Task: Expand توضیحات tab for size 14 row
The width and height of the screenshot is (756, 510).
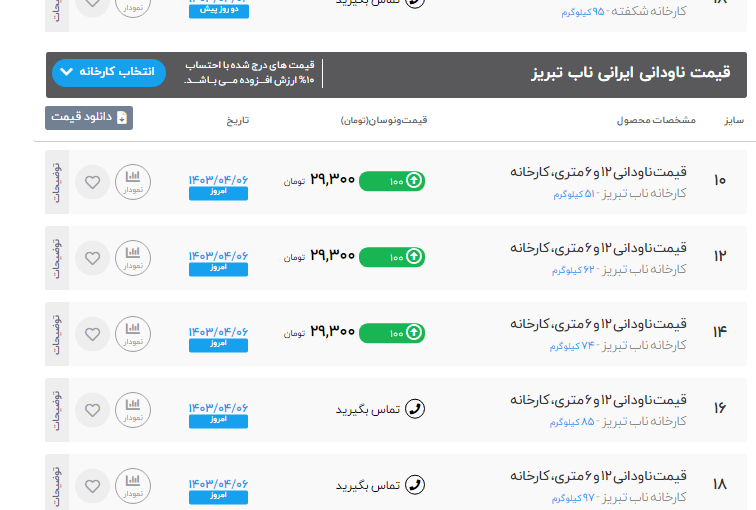Action: click(x=56, y=333)
